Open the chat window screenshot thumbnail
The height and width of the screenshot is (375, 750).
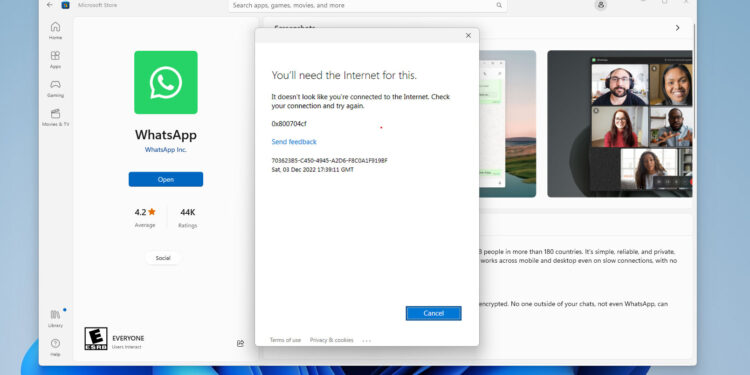507,124
